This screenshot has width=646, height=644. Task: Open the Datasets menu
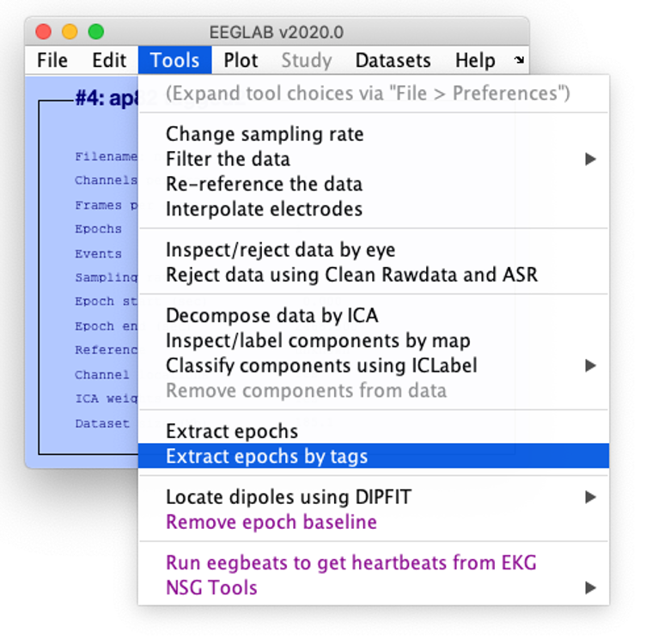[x=393, y=60]
